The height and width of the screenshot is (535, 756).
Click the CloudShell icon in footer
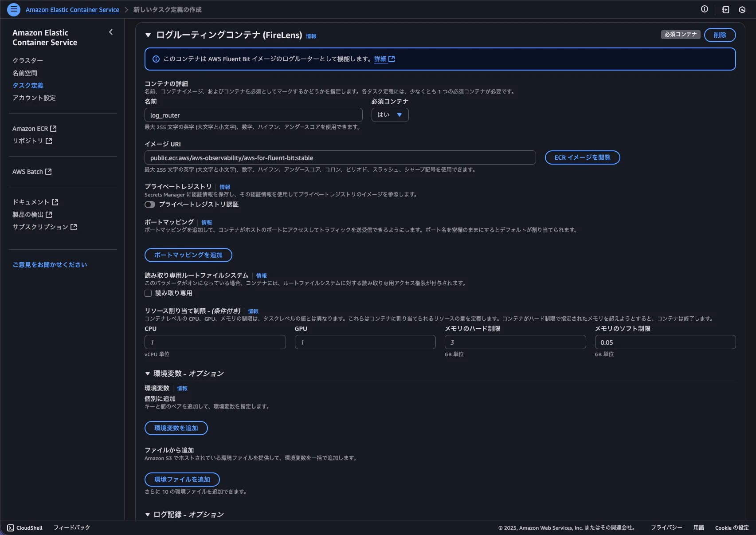click(x=11, y=528)
